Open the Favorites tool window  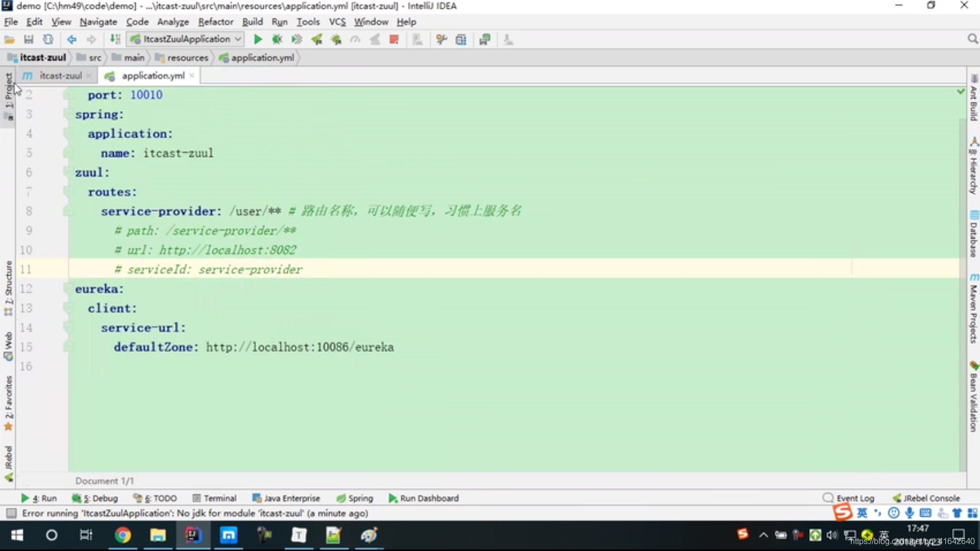(8, 403)
